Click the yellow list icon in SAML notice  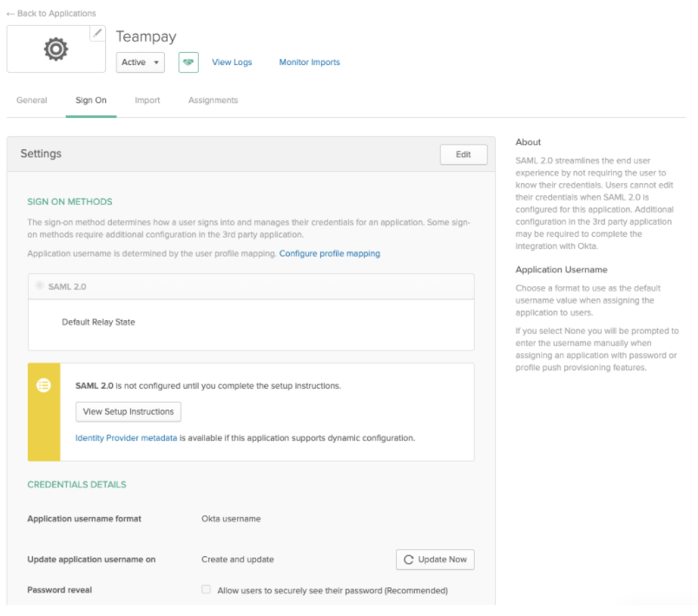tap(43, 385)
